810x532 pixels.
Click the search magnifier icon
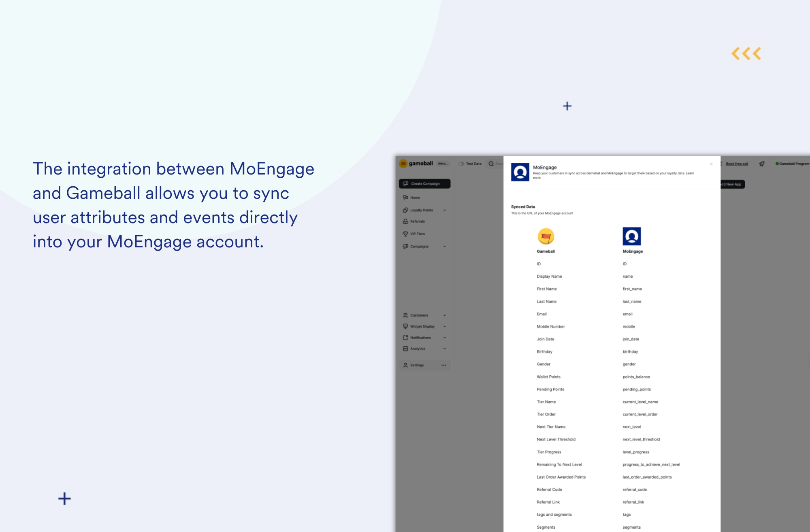491,164
